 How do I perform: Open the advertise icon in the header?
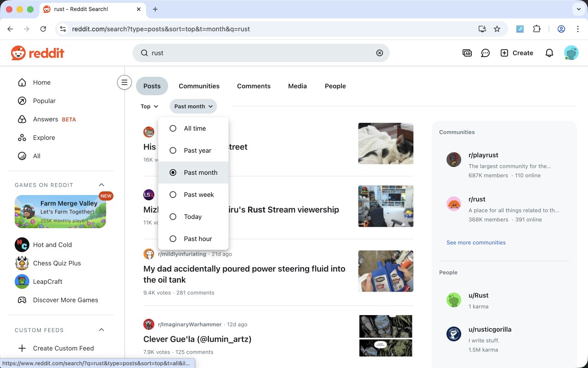point(467,53)
